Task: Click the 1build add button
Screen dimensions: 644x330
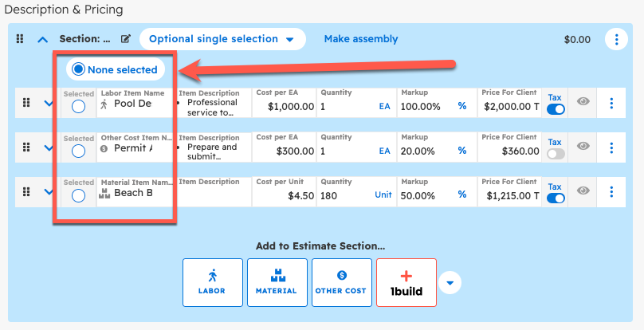Action: point(406,282)
